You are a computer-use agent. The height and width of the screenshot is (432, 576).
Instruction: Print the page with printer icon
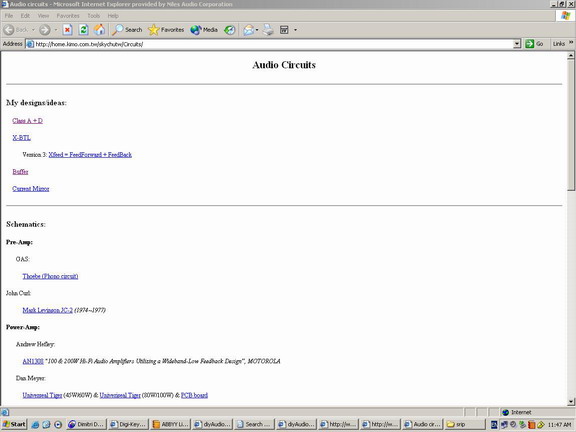(268, 30)
